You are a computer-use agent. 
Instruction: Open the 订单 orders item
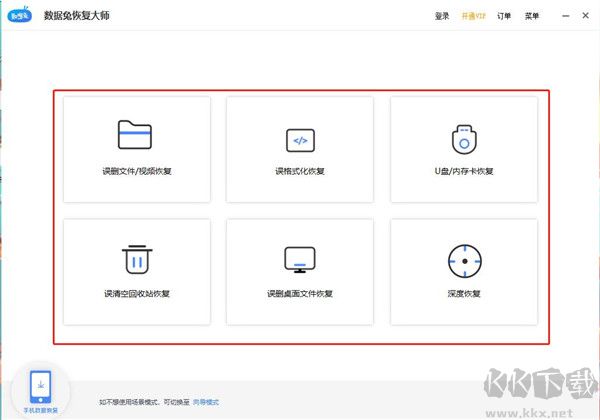click(x=504, y=16)
